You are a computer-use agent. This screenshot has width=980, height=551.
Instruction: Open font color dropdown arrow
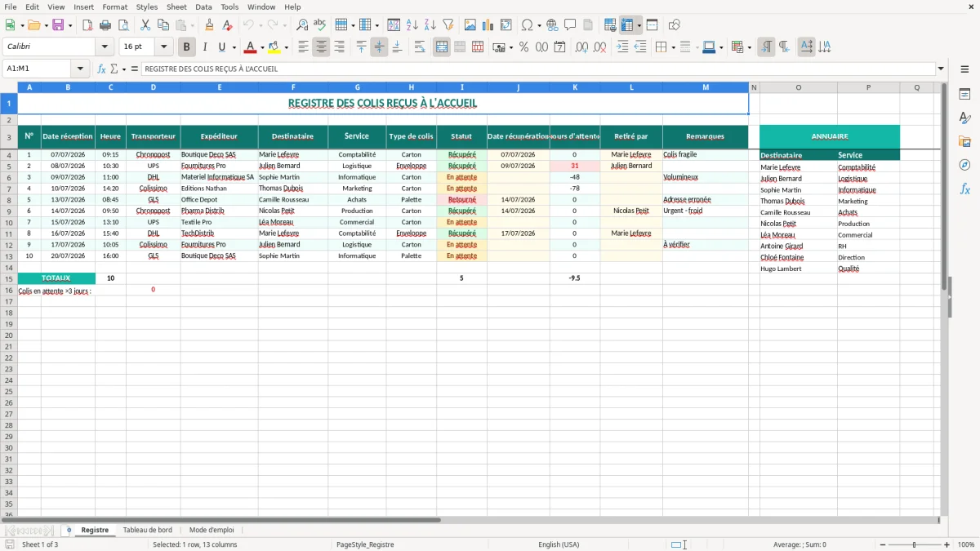coord(261,47)
